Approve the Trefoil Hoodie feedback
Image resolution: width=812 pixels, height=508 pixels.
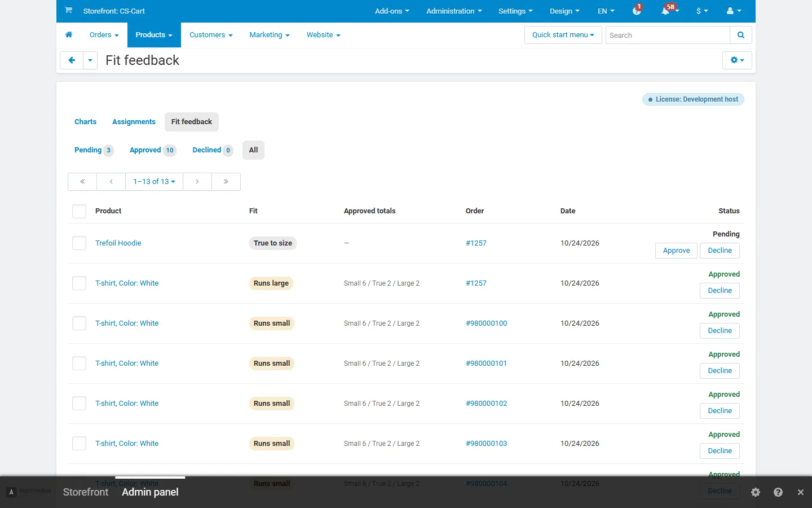tap(676, 251)
